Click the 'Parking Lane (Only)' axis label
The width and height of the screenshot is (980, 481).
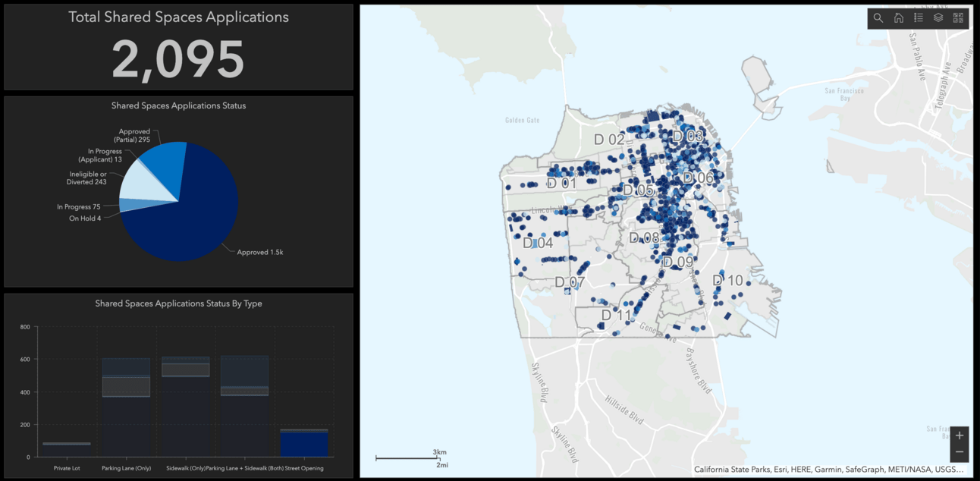point(126,468)
